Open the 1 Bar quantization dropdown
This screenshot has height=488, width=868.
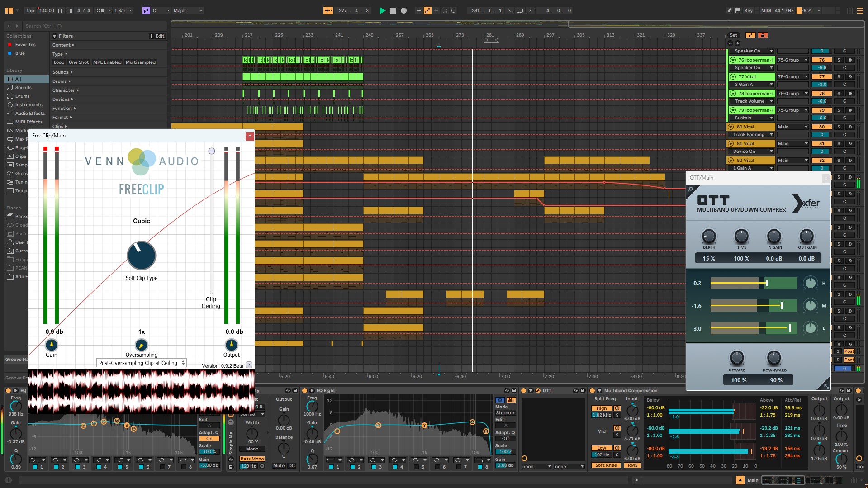coord(123,10)
